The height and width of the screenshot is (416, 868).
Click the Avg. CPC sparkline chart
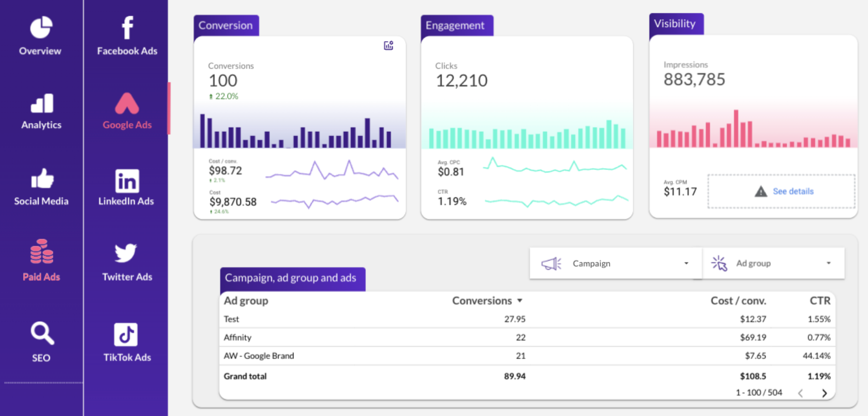(x=555, y=166)
